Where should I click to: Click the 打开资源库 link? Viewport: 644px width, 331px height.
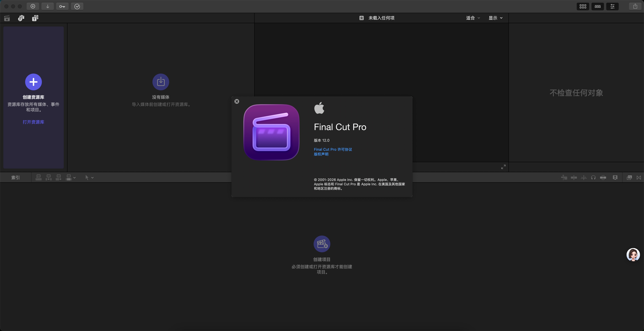tap(33, 122)
